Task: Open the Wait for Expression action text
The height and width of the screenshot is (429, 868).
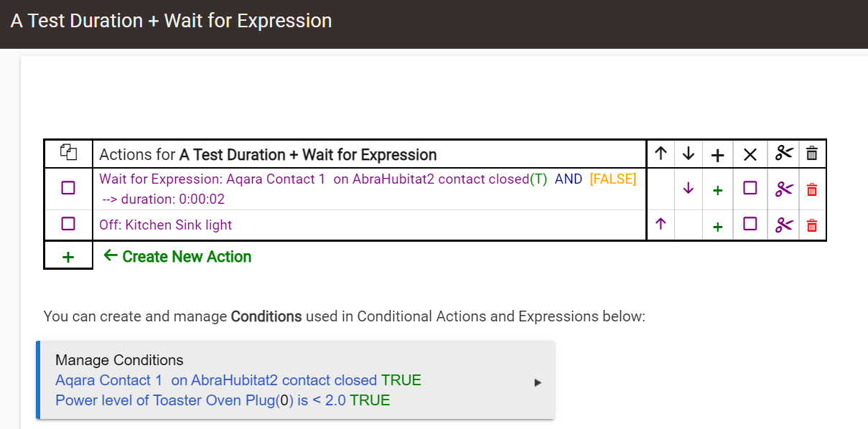Action: tap(368, 189)
